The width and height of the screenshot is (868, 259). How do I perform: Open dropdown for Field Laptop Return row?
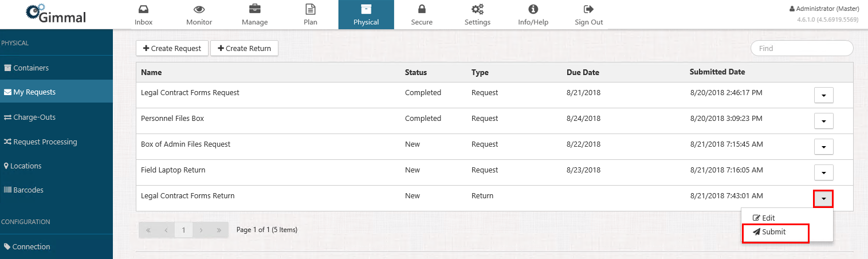[x=823, y=172]
